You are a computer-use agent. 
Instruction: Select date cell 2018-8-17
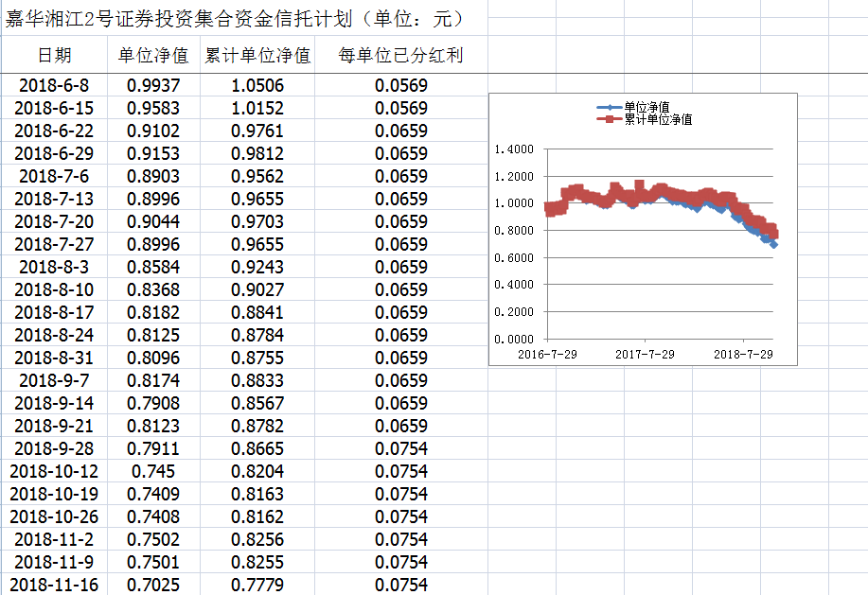tap(54, 312)
